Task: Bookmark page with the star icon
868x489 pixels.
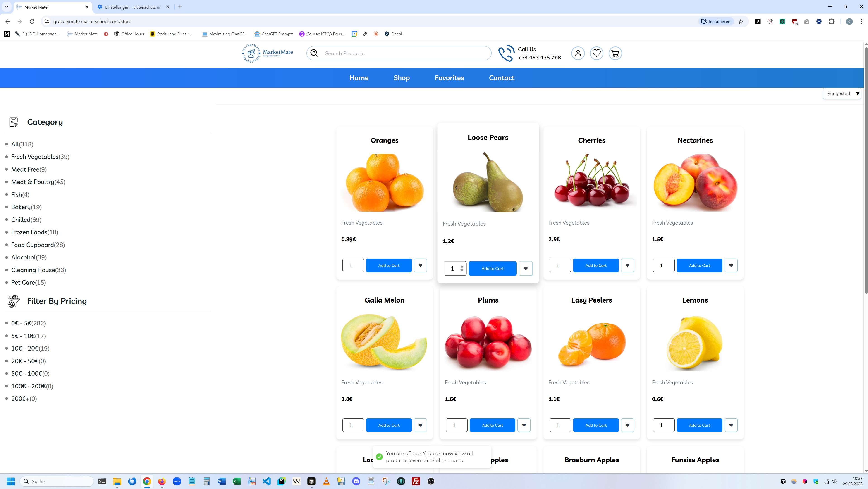Action: (741, 22)
